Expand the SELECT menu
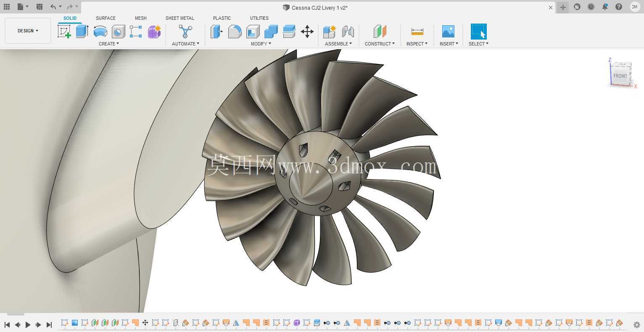 (x=478, y=44)
